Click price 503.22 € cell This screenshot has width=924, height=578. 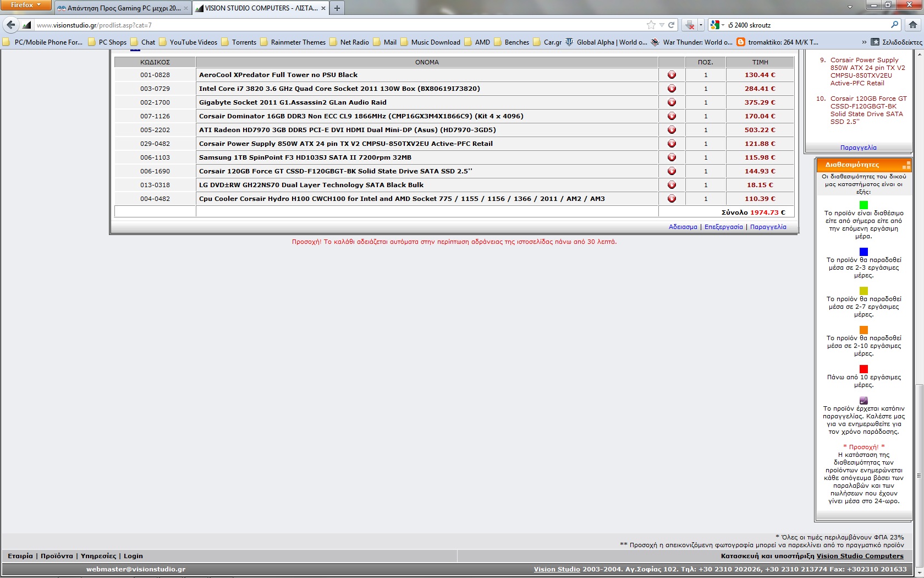(x=760, y=130)
